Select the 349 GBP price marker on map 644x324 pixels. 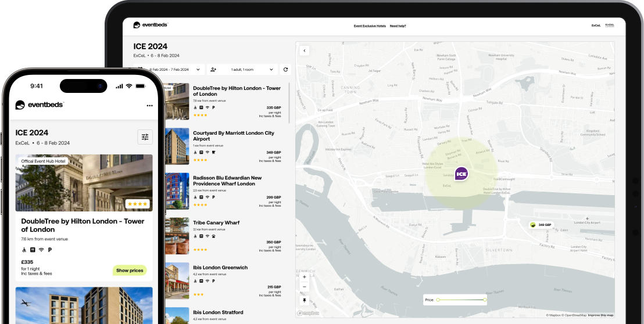541,225
